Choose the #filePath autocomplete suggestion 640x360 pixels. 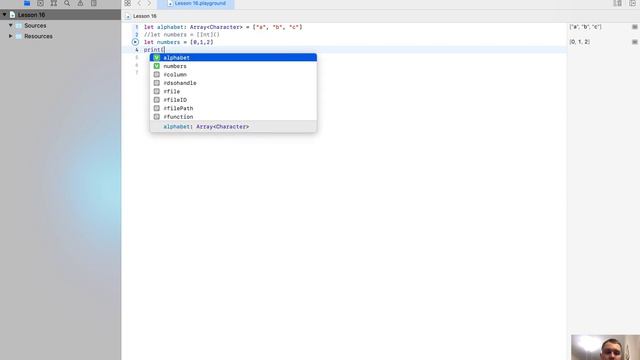coord(233,108)
